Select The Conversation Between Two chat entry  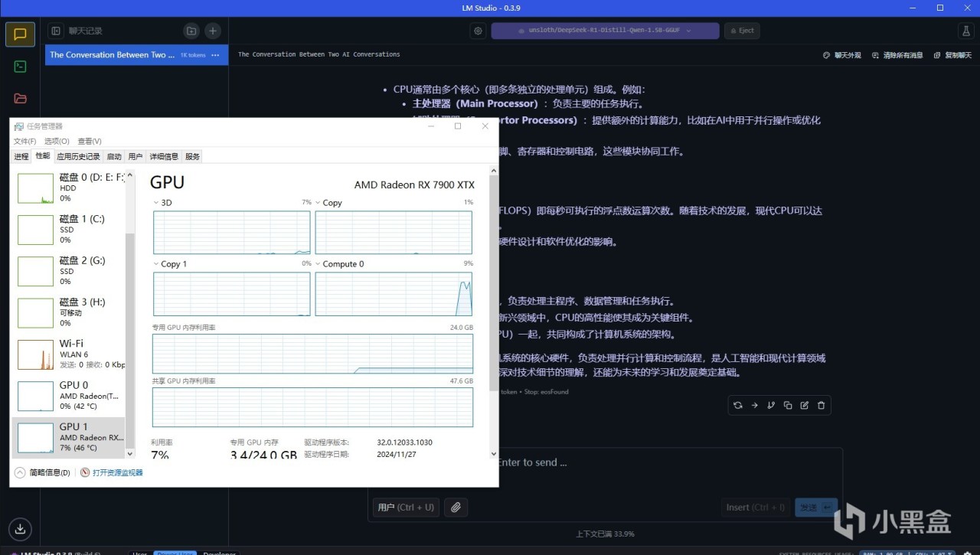tap(136, 55)
